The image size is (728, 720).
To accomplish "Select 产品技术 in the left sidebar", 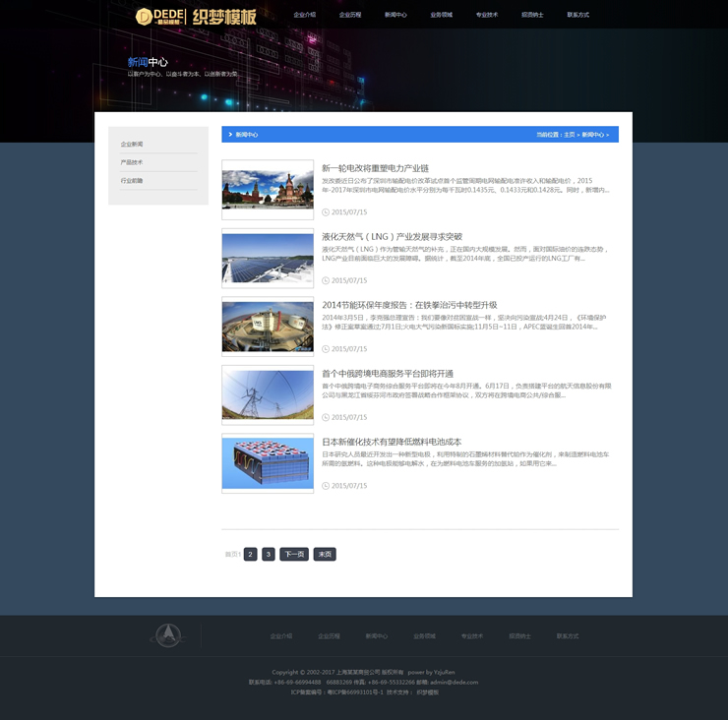I will click(132, 162).
